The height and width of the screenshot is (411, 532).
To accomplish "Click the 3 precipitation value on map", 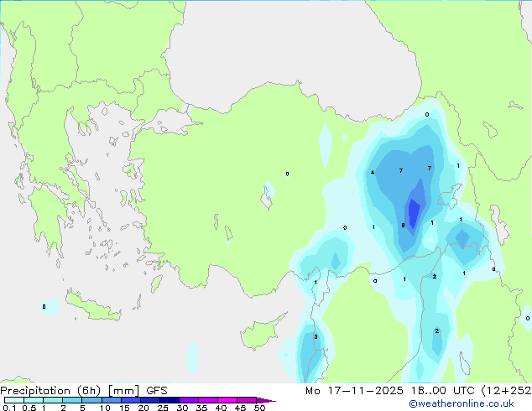I will point(316,336).
